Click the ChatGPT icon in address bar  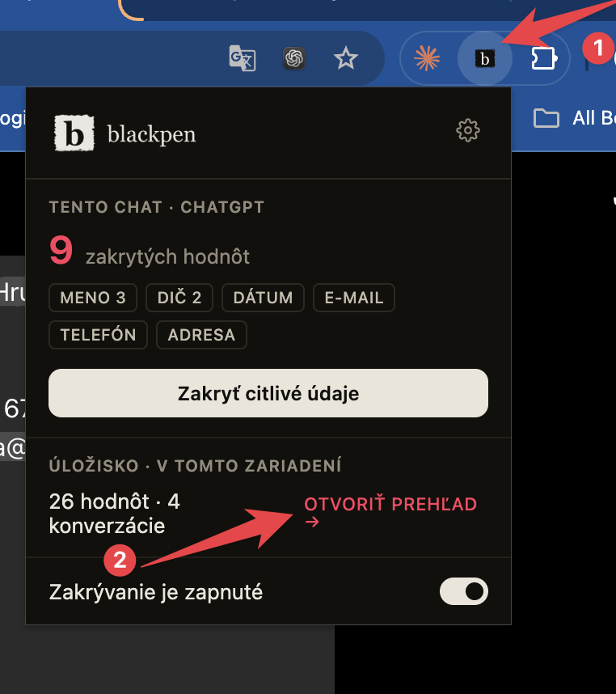(294, 58)
